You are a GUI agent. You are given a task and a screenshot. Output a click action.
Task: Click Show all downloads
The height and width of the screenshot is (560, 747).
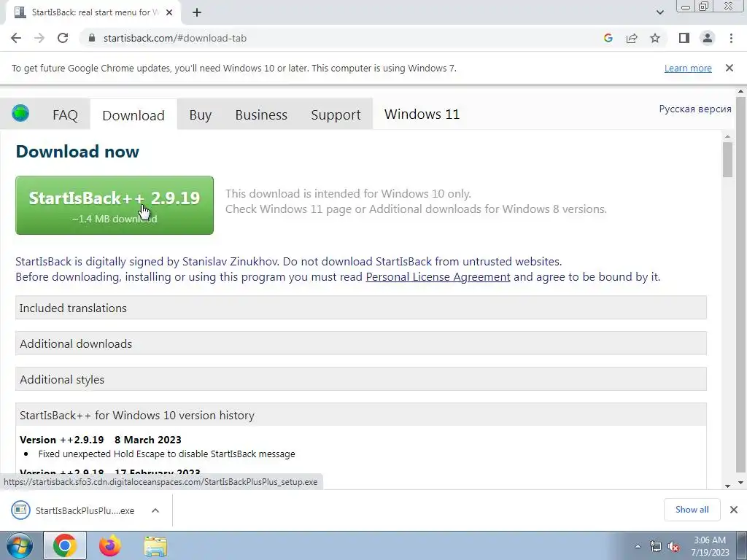tap(692, 510)
